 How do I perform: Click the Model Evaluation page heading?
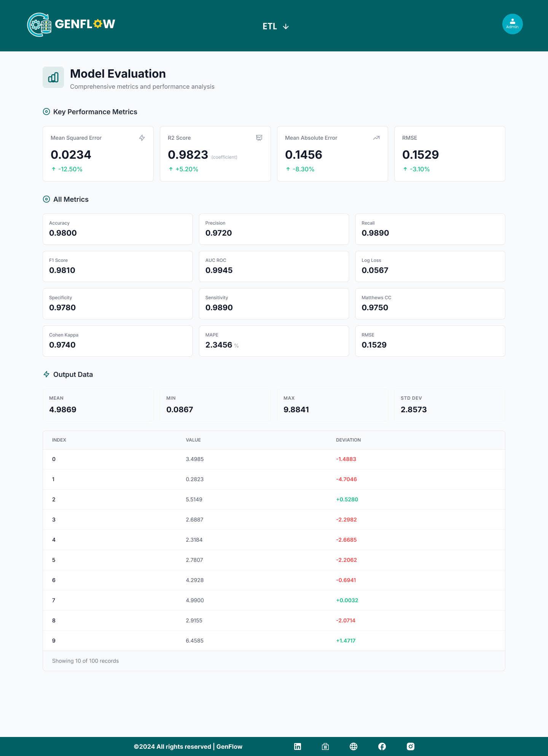click(x=118, y=73)
